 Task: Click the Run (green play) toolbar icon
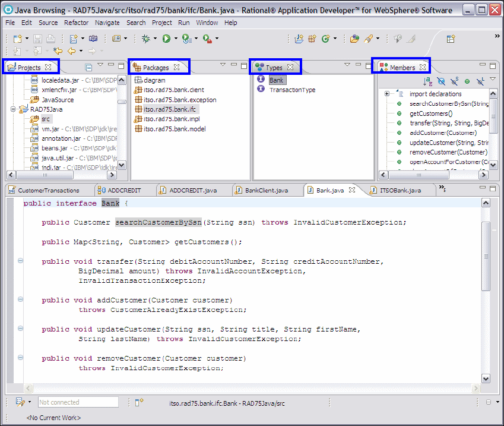tap(166, 39)
